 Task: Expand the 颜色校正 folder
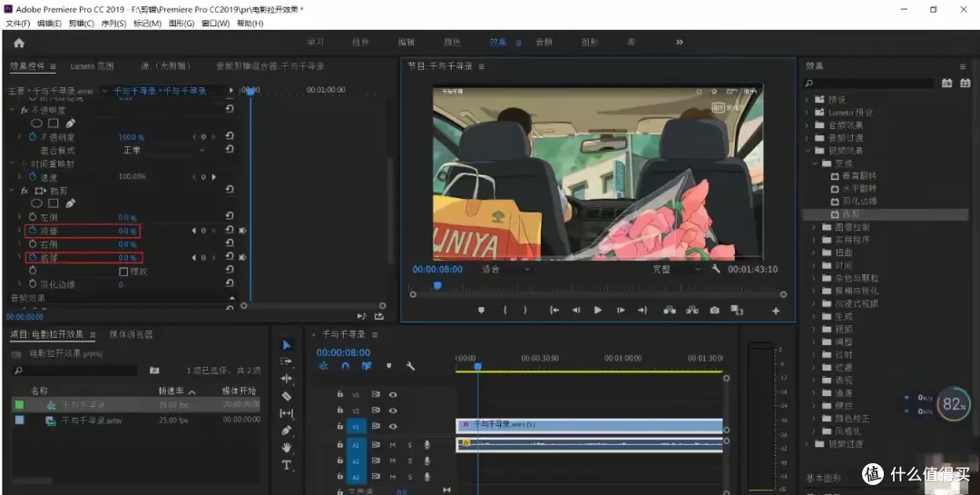814,418
